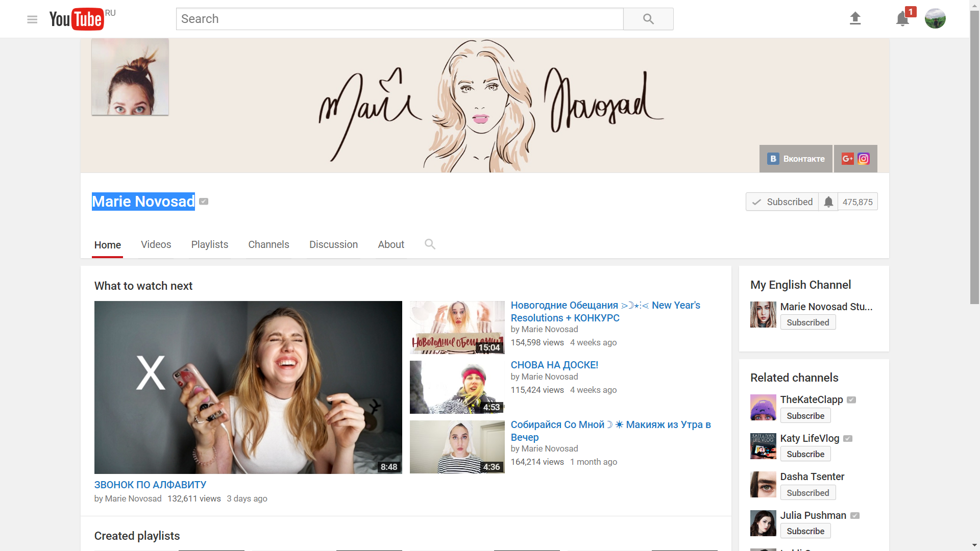Subscribe to TheKateClapp

(x=805, y=416)
